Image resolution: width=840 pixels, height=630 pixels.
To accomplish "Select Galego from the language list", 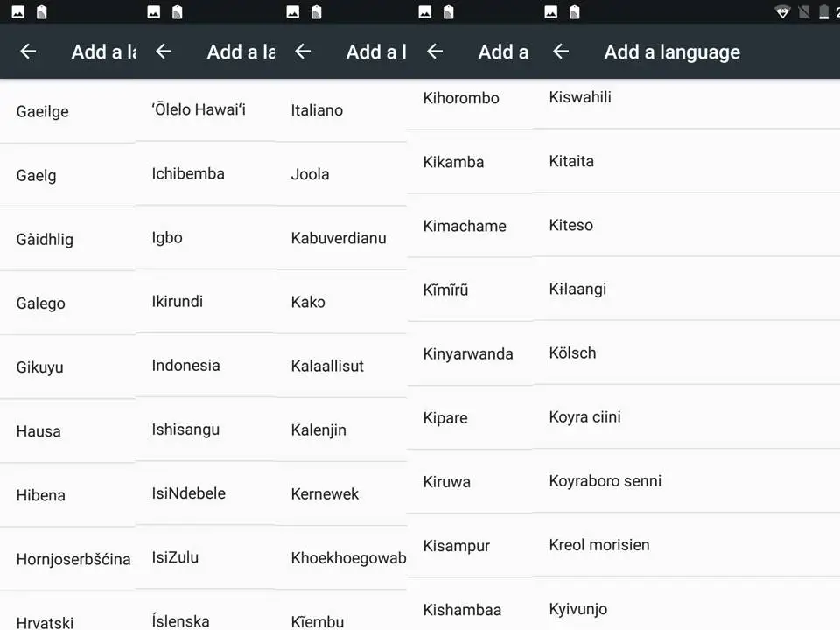I will pos(41,304).
